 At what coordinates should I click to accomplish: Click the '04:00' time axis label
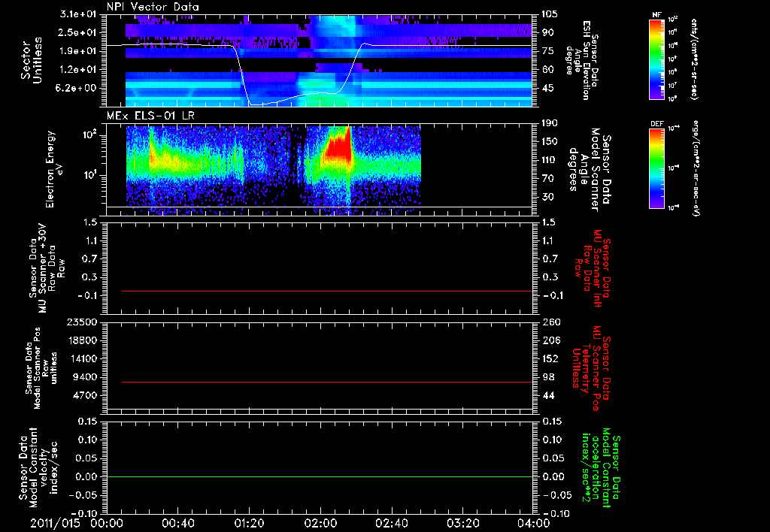pyautogui.click(x=533, y=523)
